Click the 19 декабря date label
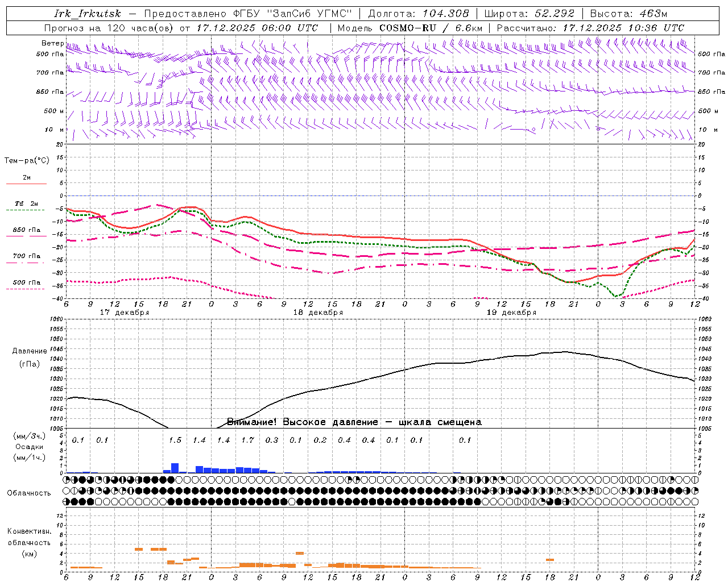Image resolution: width=728 pixels, height=582 pixels. [511, 313]
